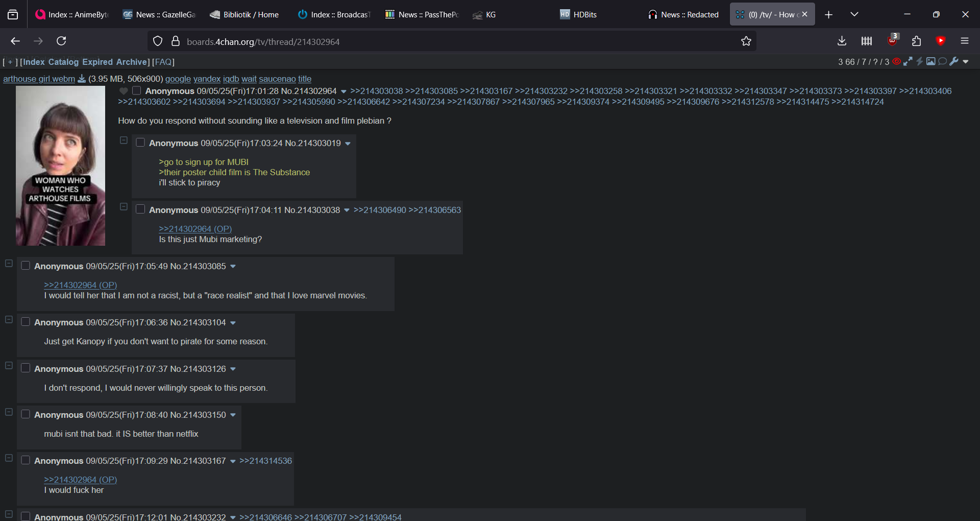
Task: Click the lightning bolt icon in header
Action: click(x=920, y=62)
